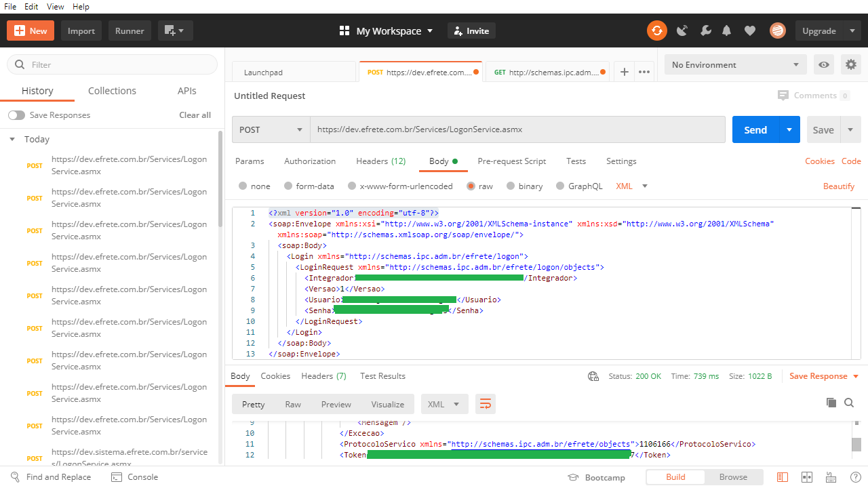This screenshot has width=868, height=488.
Task: Open the Authorization tab
Action: (x=310, y=161)
